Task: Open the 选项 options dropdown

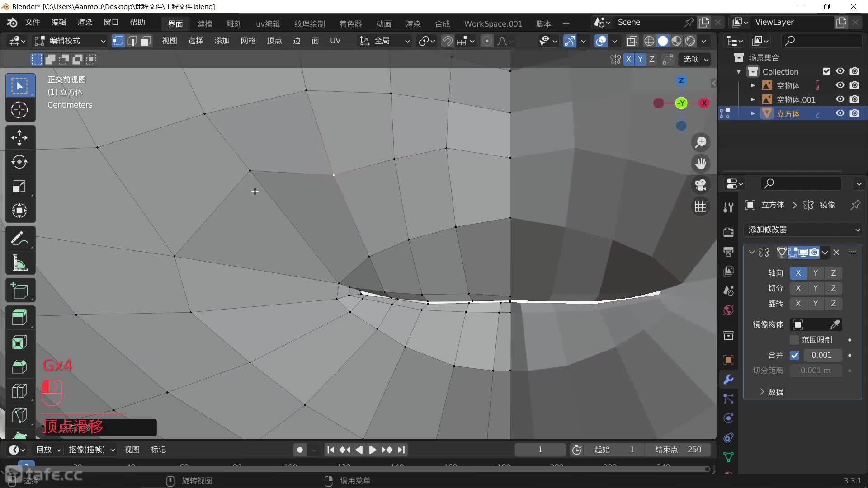Action: point(695,59)
